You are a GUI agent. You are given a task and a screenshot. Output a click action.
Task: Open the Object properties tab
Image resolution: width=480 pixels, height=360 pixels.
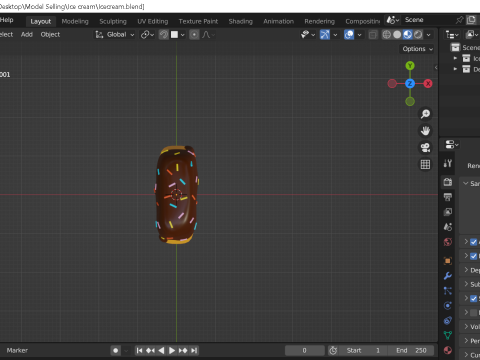point(448,261)
